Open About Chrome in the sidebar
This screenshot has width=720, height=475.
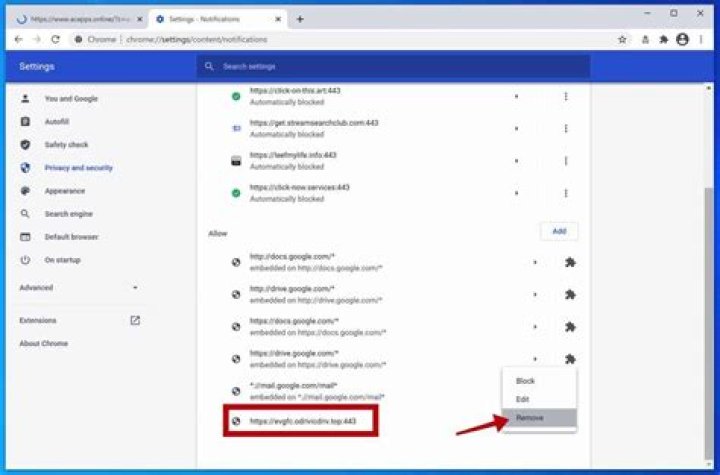coord(42,344)
